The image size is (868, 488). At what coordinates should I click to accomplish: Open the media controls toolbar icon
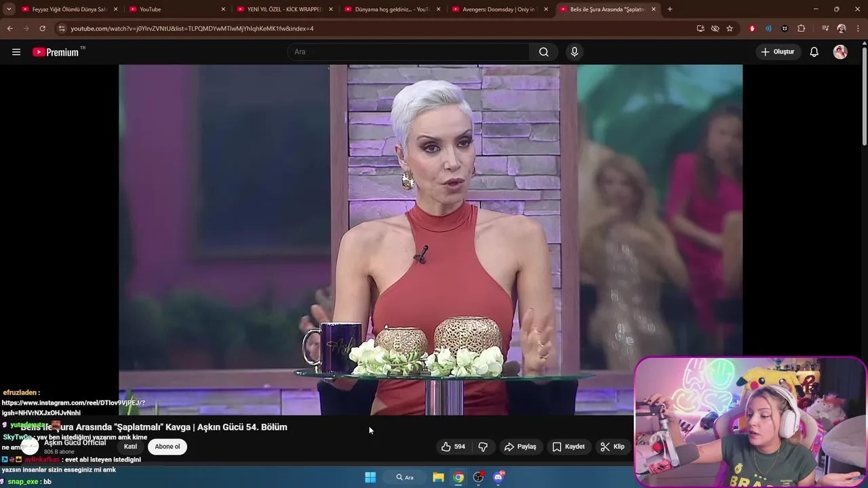click(825, 28)
